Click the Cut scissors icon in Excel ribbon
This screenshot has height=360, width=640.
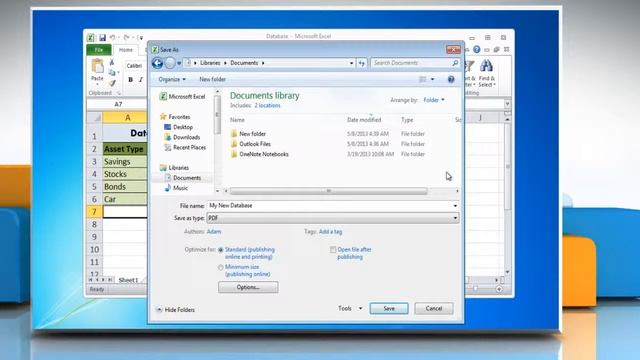click(x=112, y=62)
